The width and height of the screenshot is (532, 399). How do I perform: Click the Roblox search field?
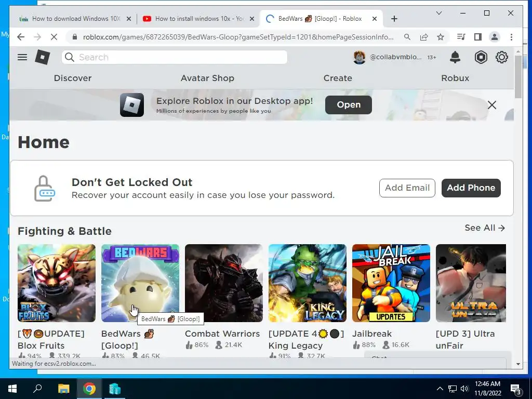click(x=175, y=57)
